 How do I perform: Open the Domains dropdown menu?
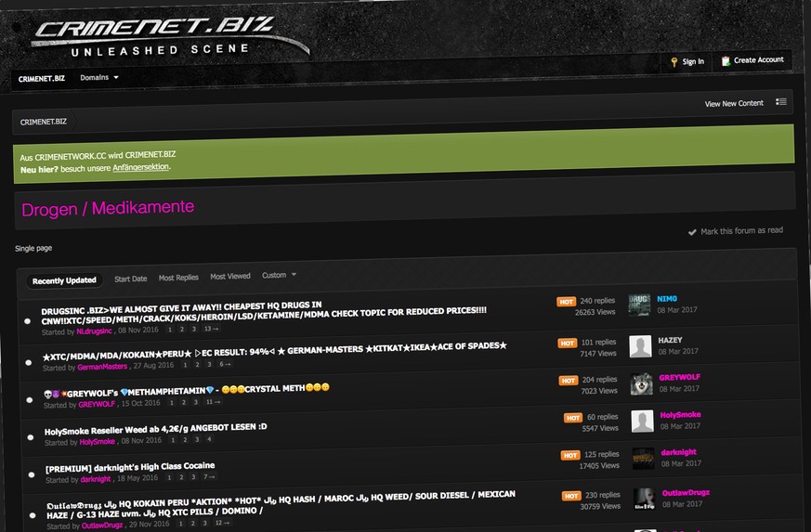(x=99, y=78)
